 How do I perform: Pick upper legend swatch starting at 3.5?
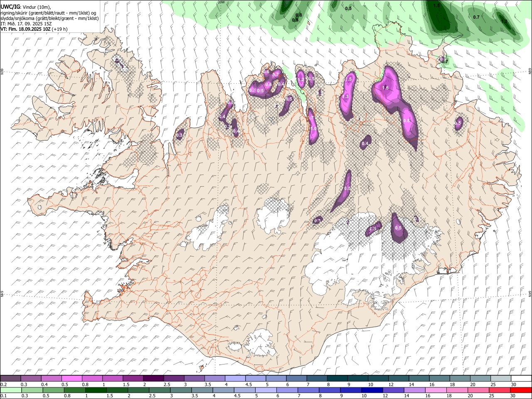click(x=215, y=378)
